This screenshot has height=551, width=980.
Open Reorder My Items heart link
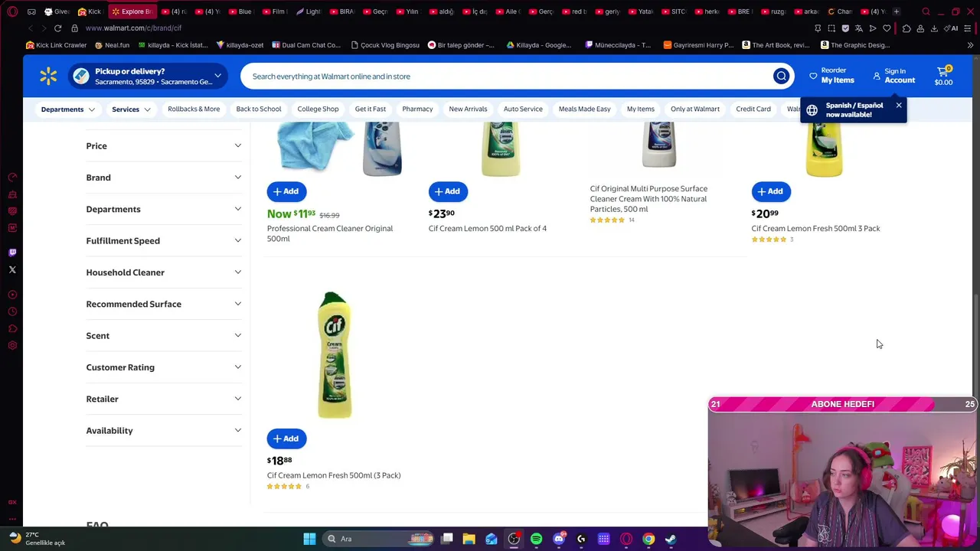click(x=831, y=76)
